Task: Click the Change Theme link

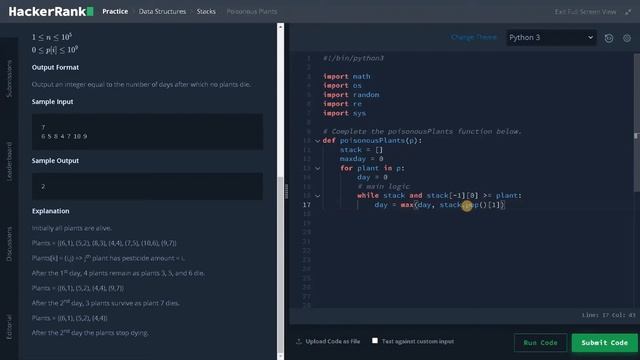Action: (x=473, y=37)
